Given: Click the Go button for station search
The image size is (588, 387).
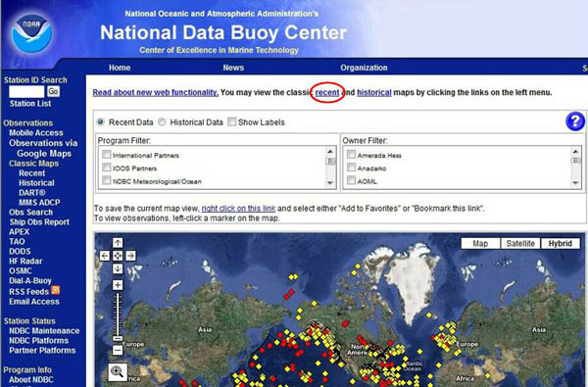Looking at the screenshot, I should [53, 91].
